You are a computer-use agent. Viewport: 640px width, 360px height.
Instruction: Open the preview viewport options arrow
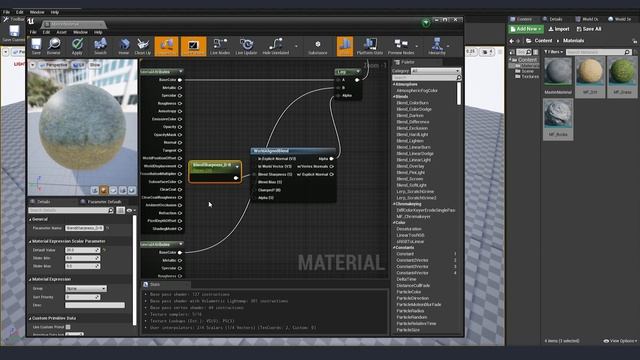point(33,65)
